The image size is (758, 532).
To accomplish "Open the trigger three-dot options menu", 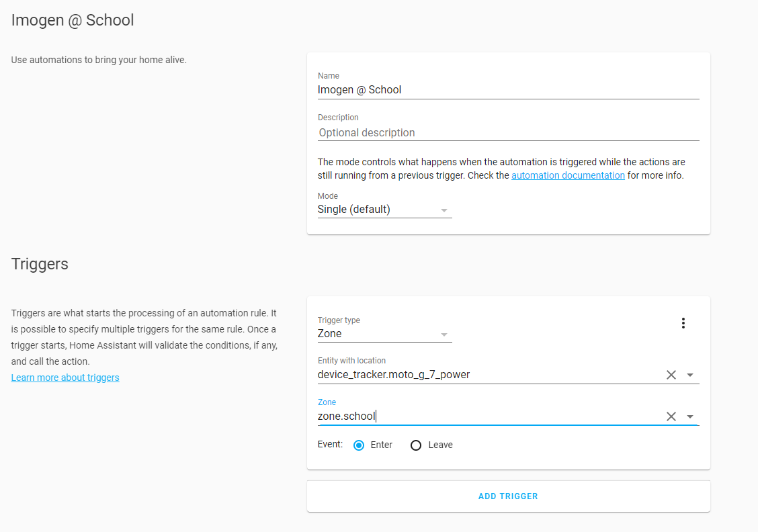I will click(683, 323).
